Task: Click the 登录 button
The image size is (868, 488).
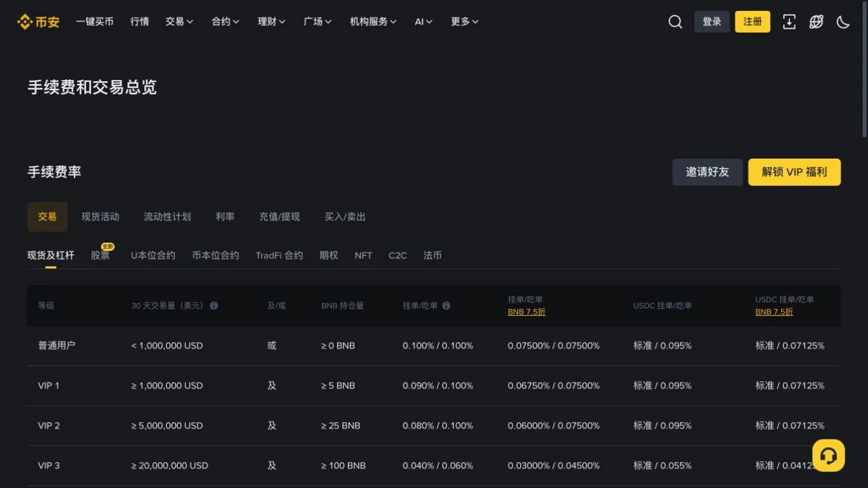Action: (712, 22)
